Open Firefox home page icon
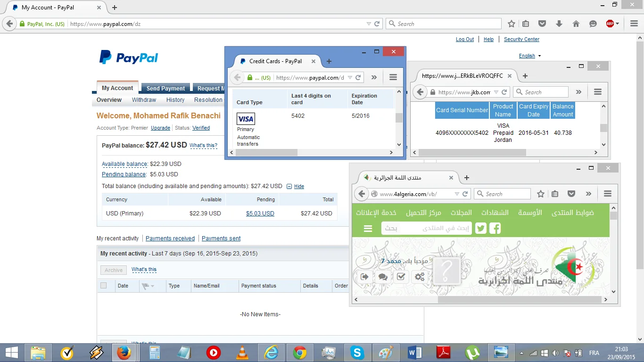The height and width of the screenshot is (362, 644). click(x=576, y=24)
